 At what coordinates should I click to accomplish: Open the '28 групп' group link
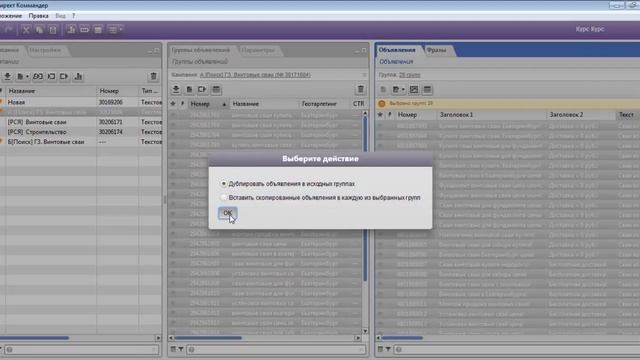[409, 75]
